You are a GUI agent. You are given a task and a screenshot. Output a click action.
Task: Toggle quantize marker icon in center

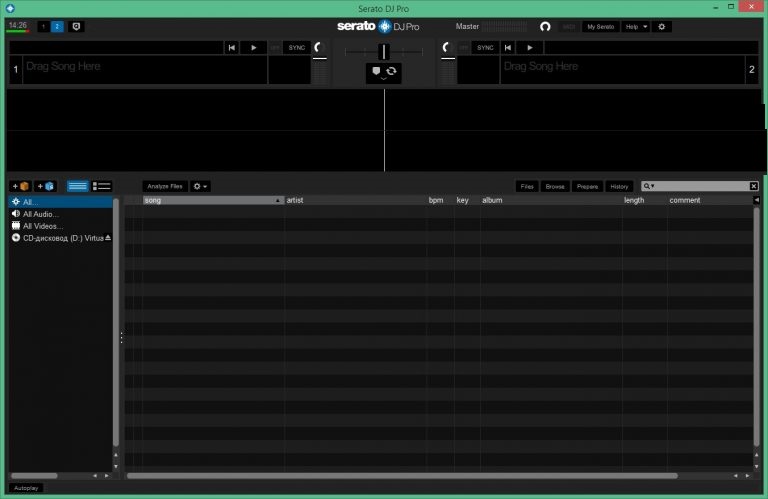(376, 71)
